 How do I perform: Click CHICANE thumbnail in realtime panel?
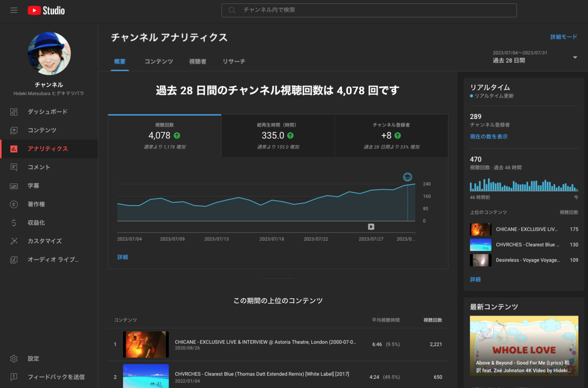click(481, 229)
